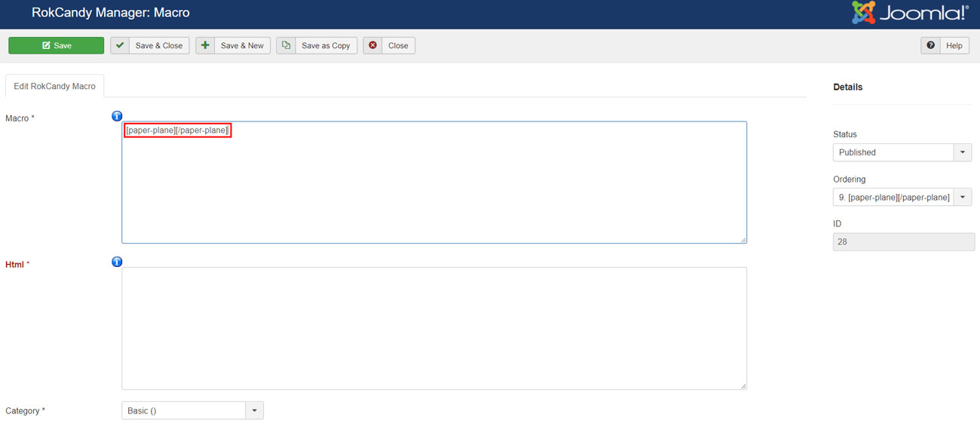Click the Save & Close checkmark icon
This screenshot has width=980, height=430.
120,45
